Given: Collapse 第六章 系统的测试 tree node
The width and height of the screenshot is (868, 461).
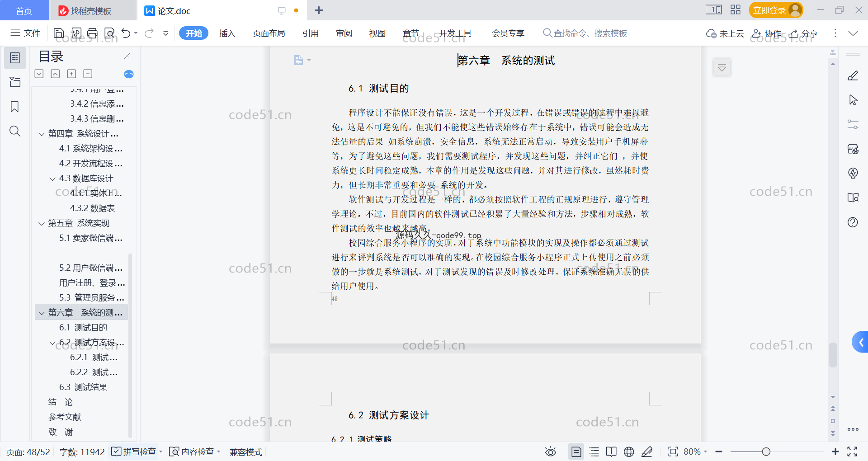Looking at the screenshot, I should click(42, 313).
